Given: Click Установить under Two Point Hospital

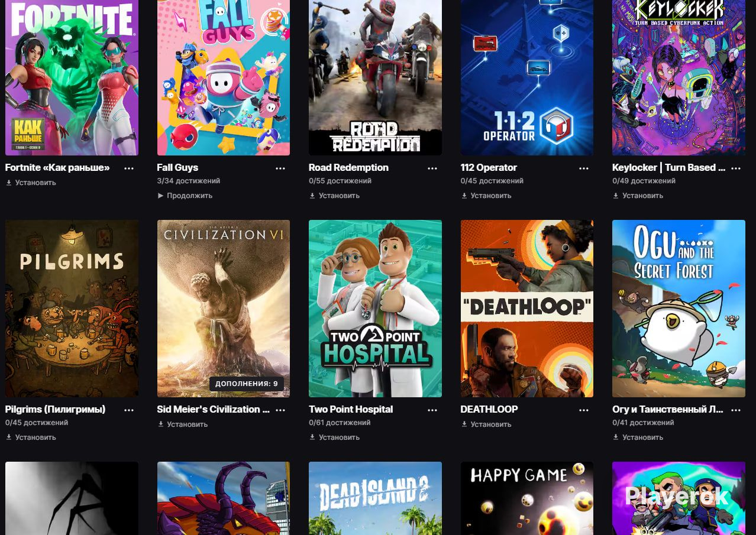Looking at the screenshot, I should (334, 437).
